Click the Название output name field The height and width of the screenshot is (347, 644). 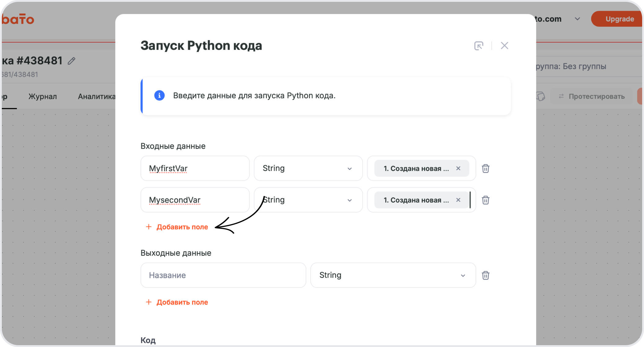[x=223, y=275]
